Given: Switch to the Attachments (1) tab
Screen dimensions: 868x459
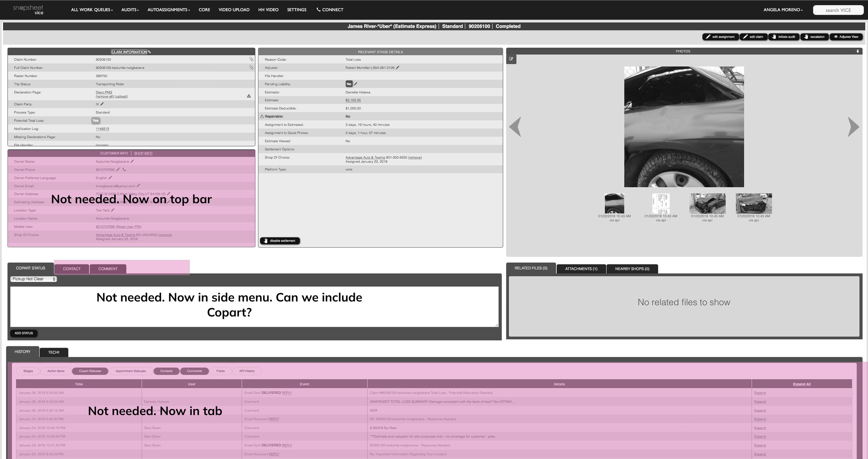Looking at the screenshot, I should 581,269.
